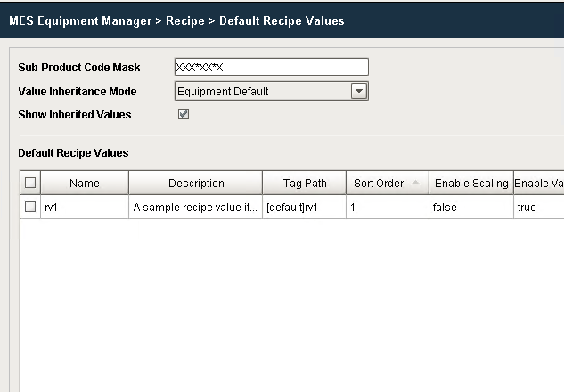Screen dimensions: 564x392
Task: Click the [default]rv1 tag path cell
Action: (304, 208)
